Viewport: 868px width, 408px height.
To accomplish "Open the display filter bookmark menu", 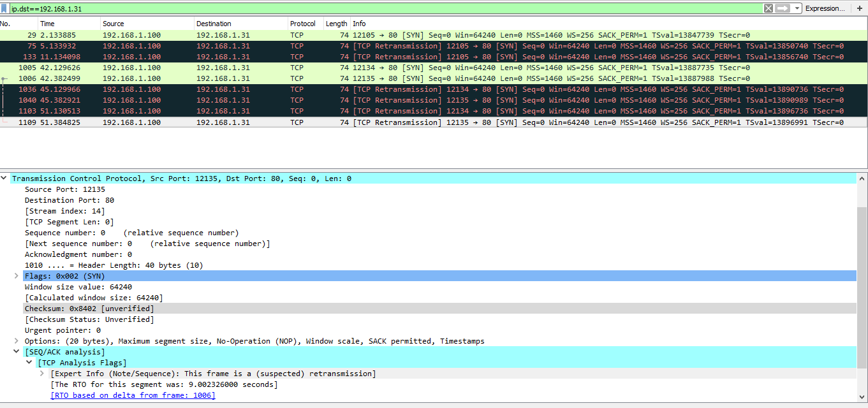I will (x=5, y=8).
